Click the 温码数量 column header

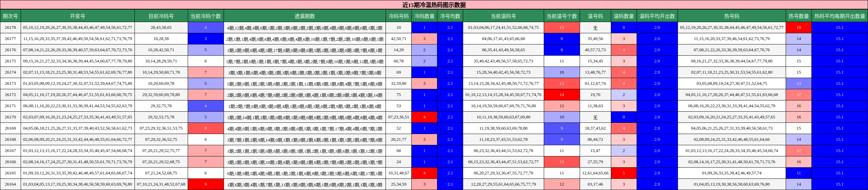[624, 16]
